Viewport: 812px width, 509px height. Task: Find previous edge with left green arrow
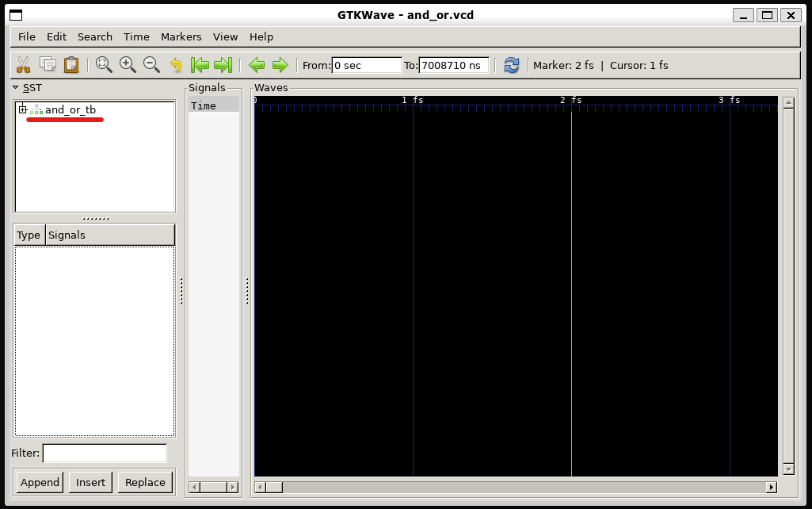coord(257,65)
